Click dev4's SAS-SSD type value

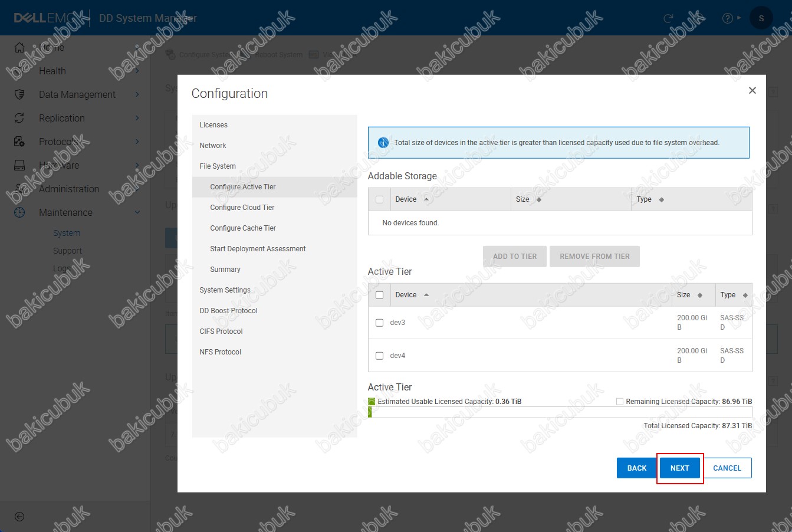click(732, 356)
